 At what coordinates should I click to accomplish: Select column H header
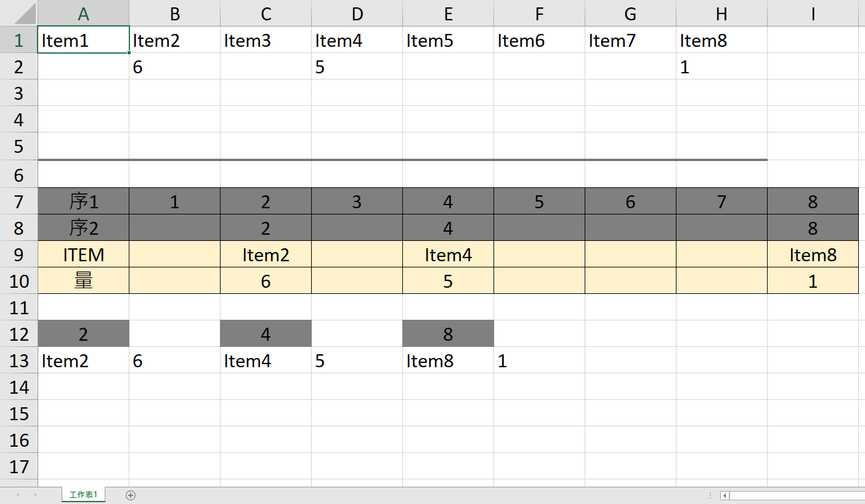[x=721, y=14]
